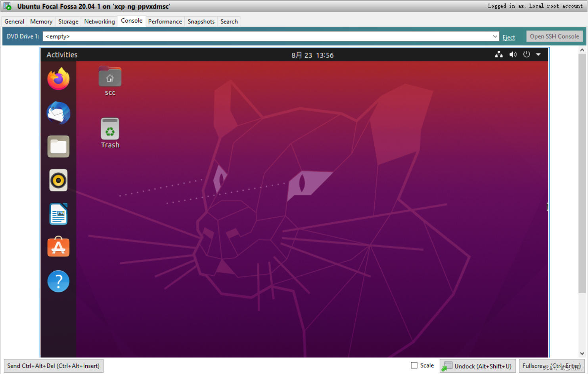The image size is (588, 374).
Task: Launch Firefox from the Ubuntu dock
Action: 58,79
